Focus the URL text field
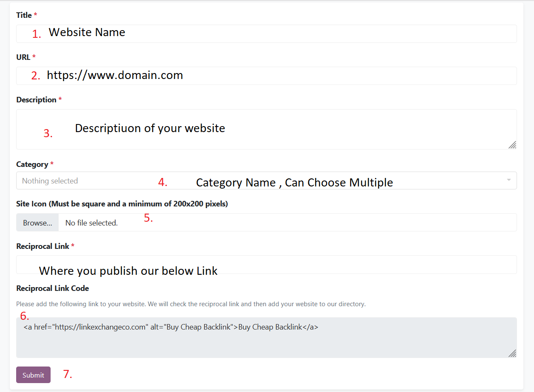534x392 pixels. [267, 76]
